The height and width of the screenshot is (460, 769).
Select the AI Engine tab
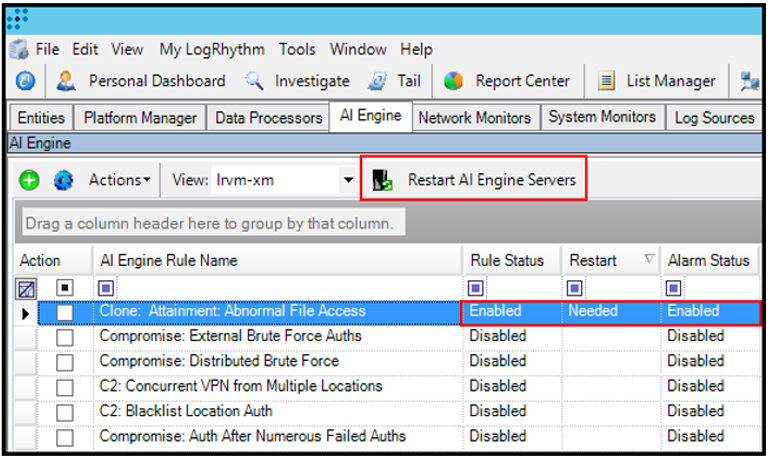[x=371, y=116]
